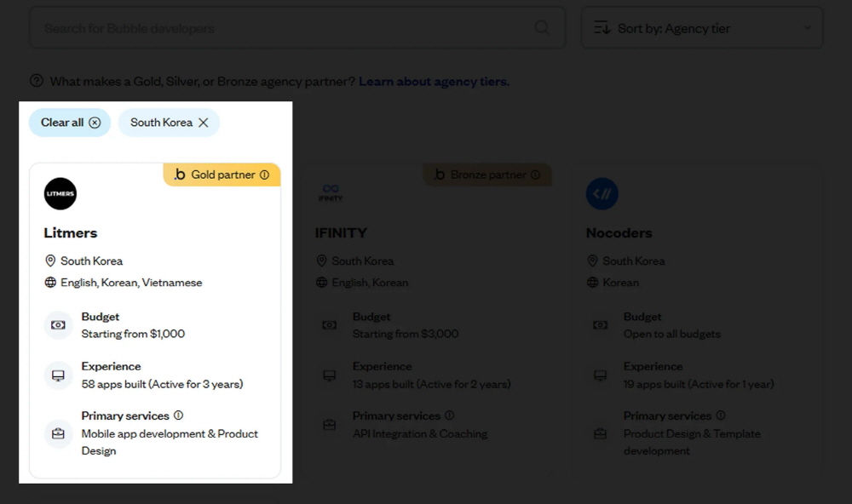Click 'Starting from $3,000' budget text
This screenshot has width=852, height=504.
click(x=406, y=334)
